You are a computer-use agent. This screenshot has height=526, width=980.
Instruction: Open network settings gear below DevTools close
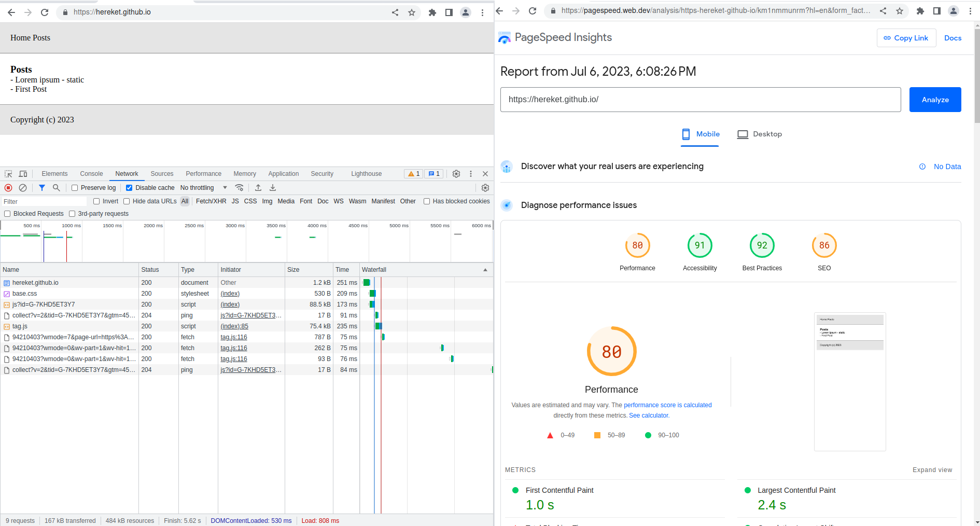tap(485, 188)
